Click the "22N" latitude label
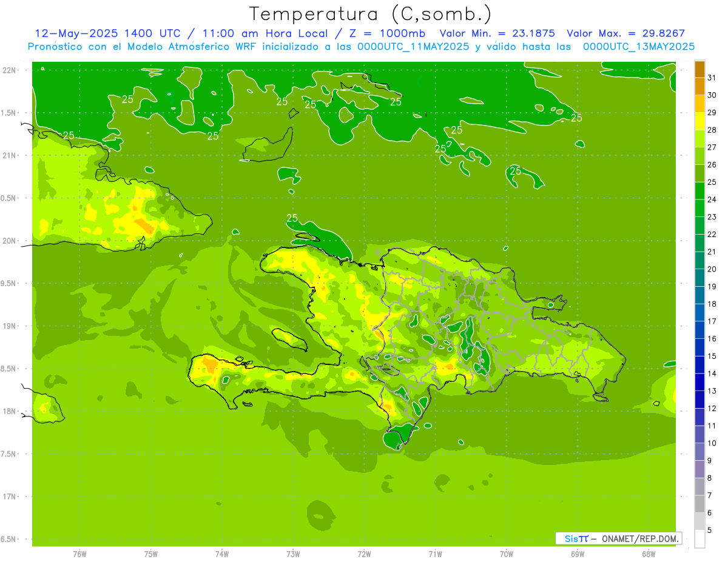The width and height of the screenshot is (728, 562). click(9, 70)
